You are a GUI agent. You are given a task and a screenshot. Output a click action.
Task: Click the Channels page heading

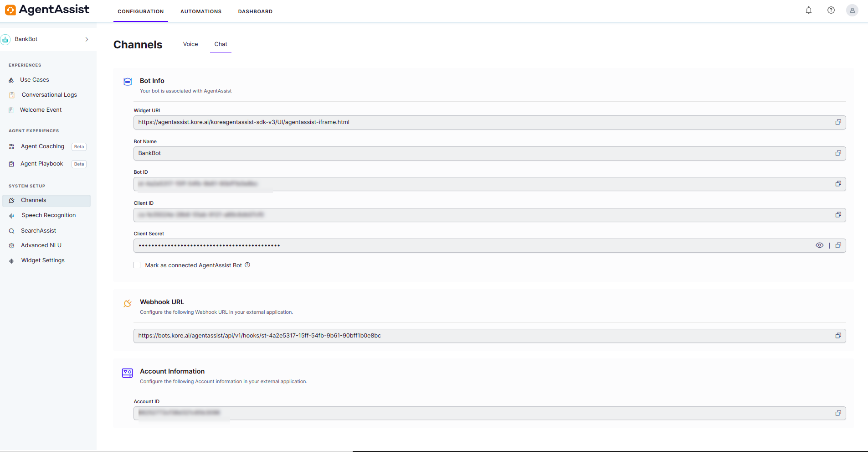(x=138, y=45)
